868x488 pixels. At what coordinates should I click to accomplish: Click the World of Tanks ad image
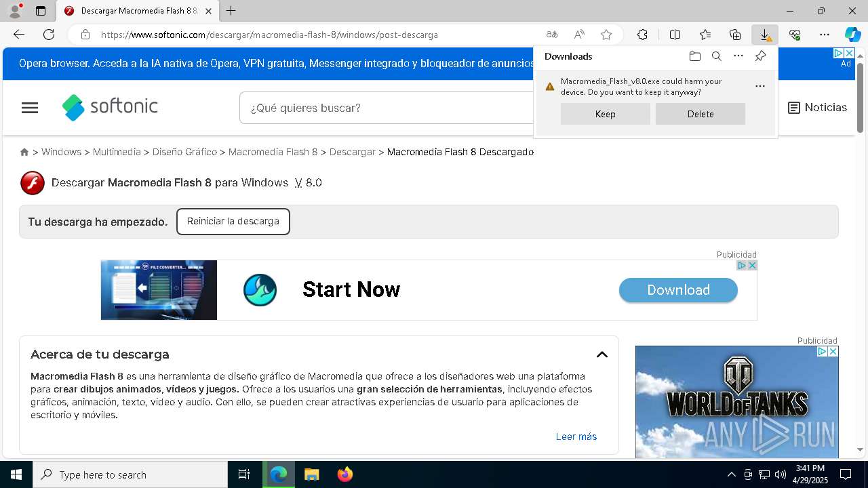(737, 402)
